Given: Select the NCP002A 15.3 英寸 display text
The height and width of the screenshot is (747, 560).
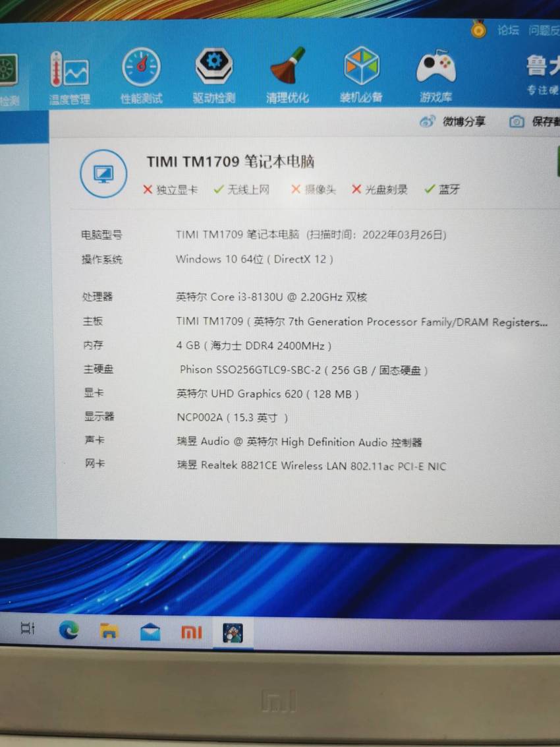Looking at the screenshot, I should [x=233, y=418].
